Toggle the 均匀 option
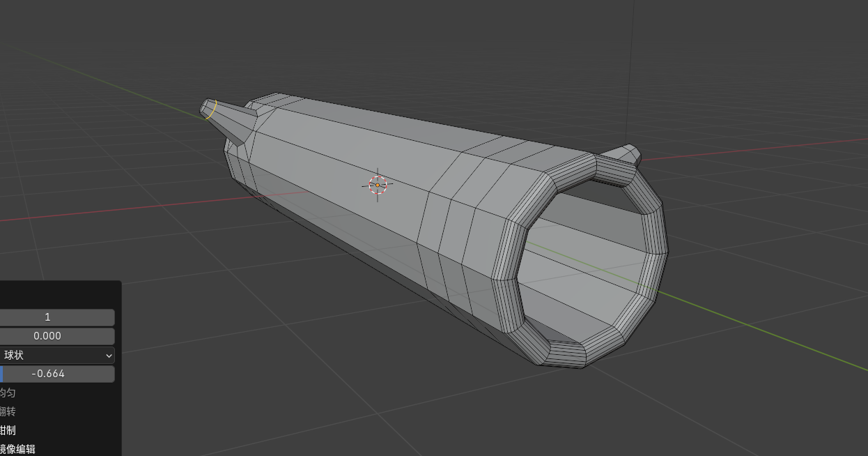 [8, 393]
